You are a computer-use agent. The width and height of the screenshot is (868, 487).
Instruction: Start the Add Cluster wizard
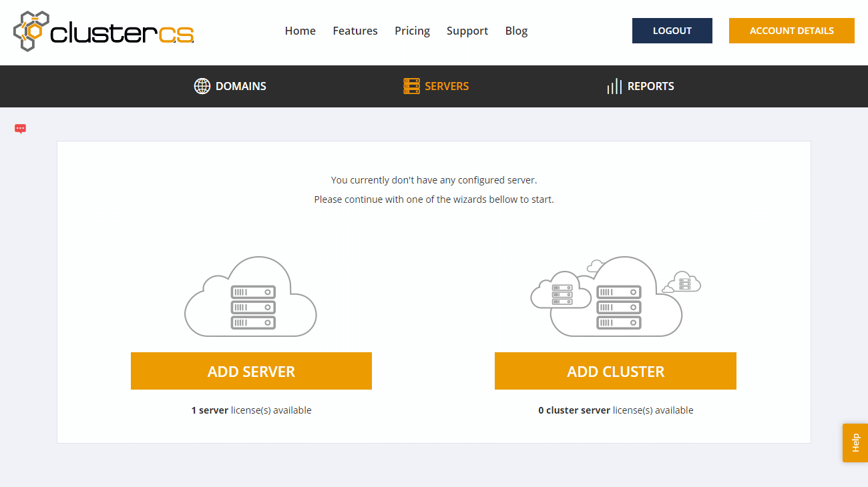pyautogui.click(x=615, y=371)
